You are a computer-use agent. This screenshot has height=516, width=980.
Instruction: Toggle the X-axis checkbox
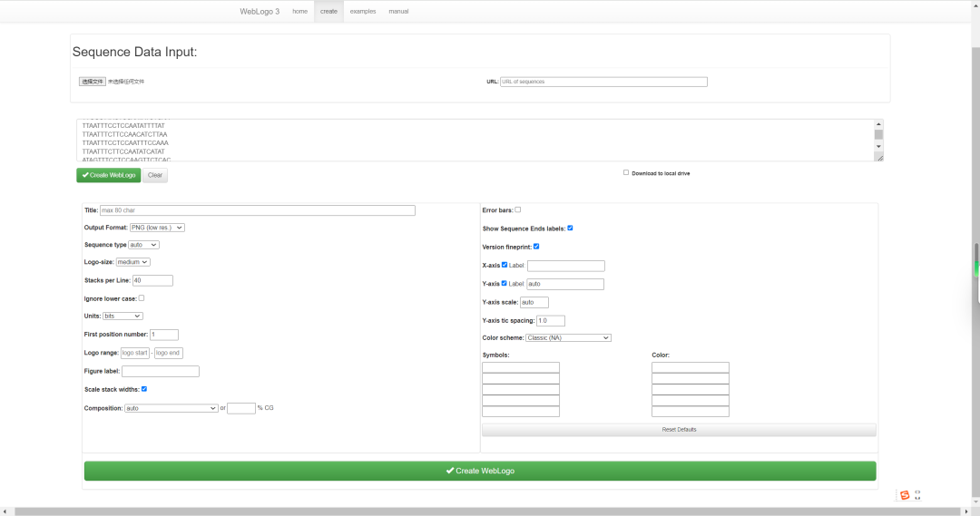tap(505, 265)
